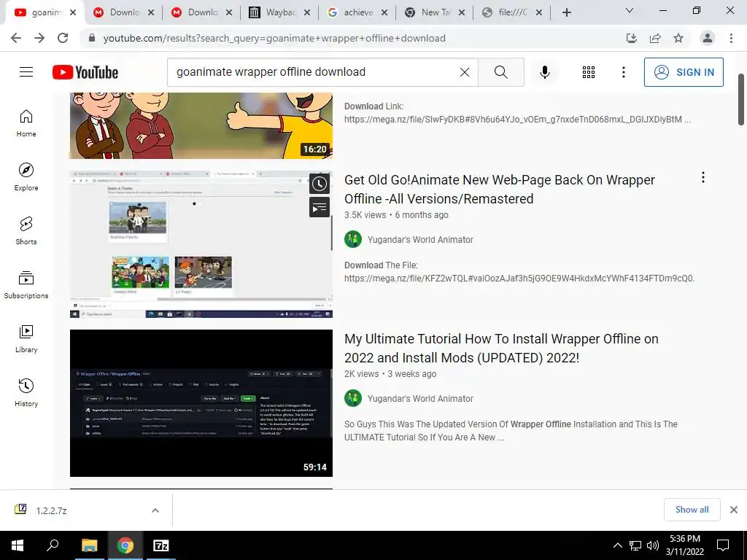This screenshot has width=747, height=560.
Task: Go back in browser history
Action: click(x=16, y=38)
